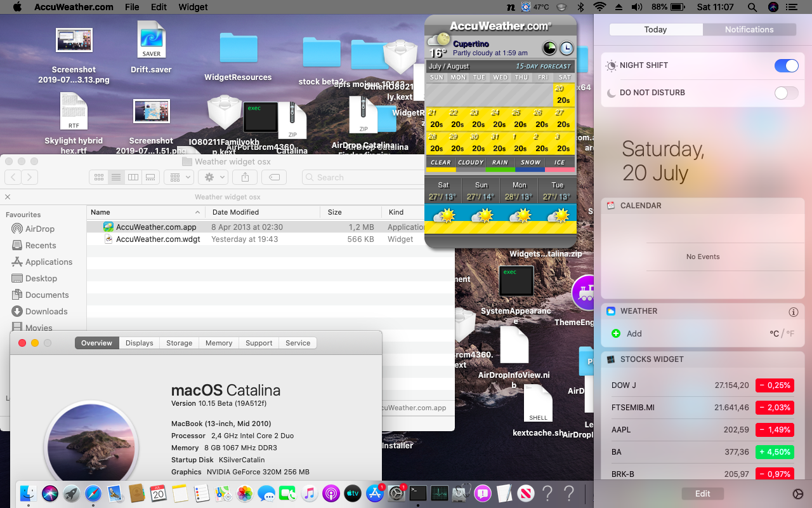Open Spotlight search in menu bar
The height and width of the screenshot is (508, 812).
[x=752, y=8]
